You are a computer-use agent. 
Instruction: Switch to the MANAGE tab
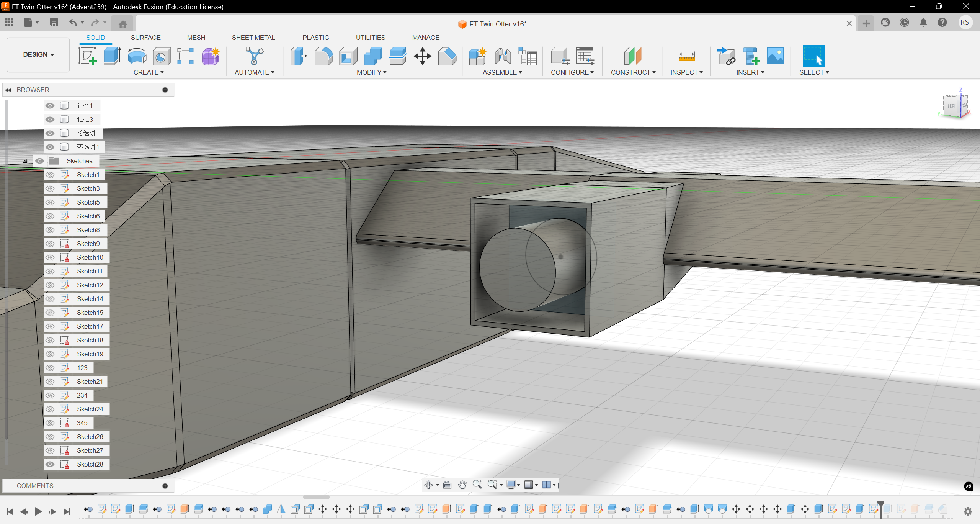426,38
